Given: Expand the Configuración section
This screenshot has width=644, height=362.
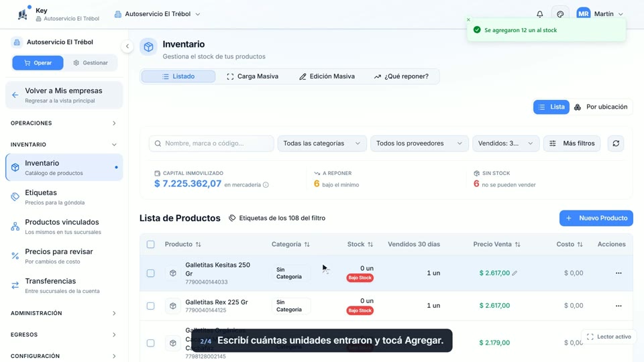Looking at the screenshot, I should tap(64, 356).
